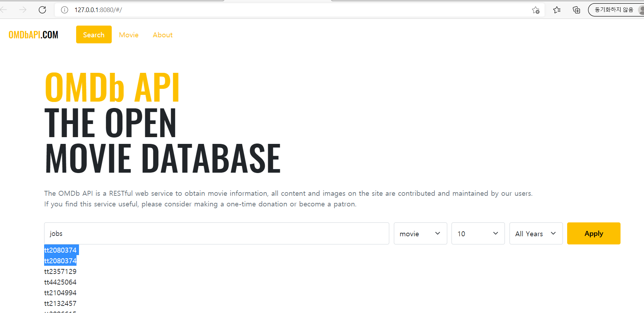Expand the result count dropdown showing 10

point(478,233)
